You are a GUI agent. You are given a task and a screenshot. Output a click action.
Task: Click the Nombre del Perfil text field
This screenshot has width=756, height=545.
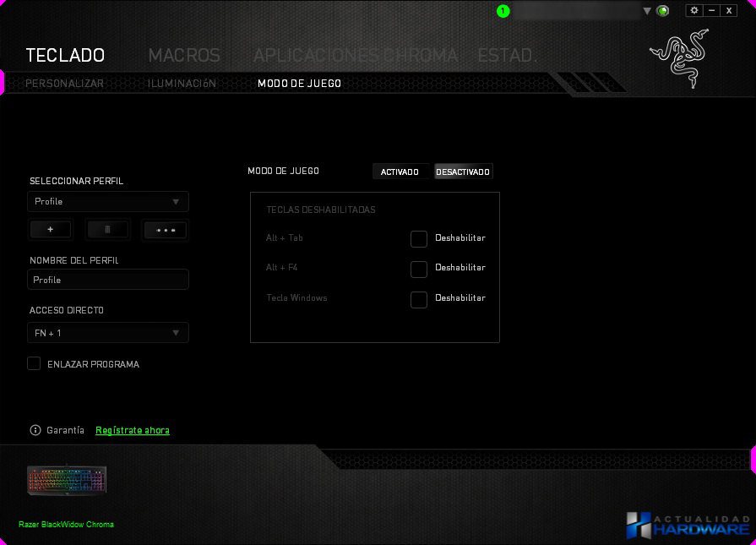108,280
